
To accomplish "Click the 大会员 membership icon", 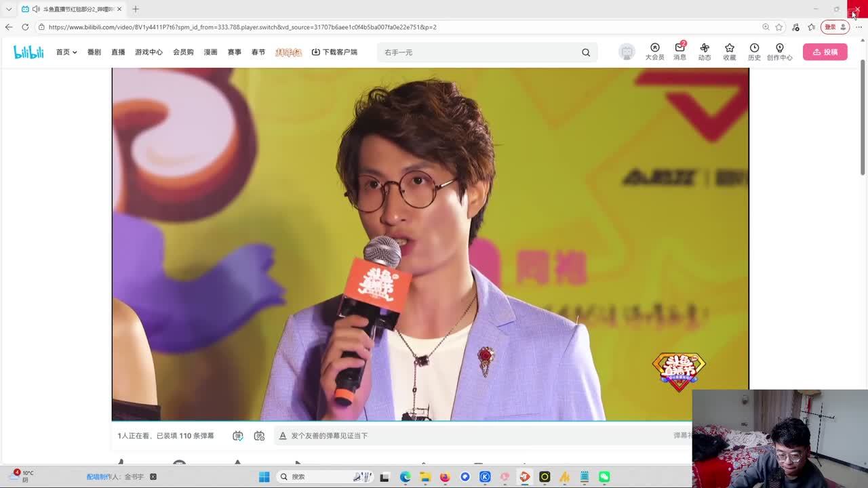I will coord(654,52).
